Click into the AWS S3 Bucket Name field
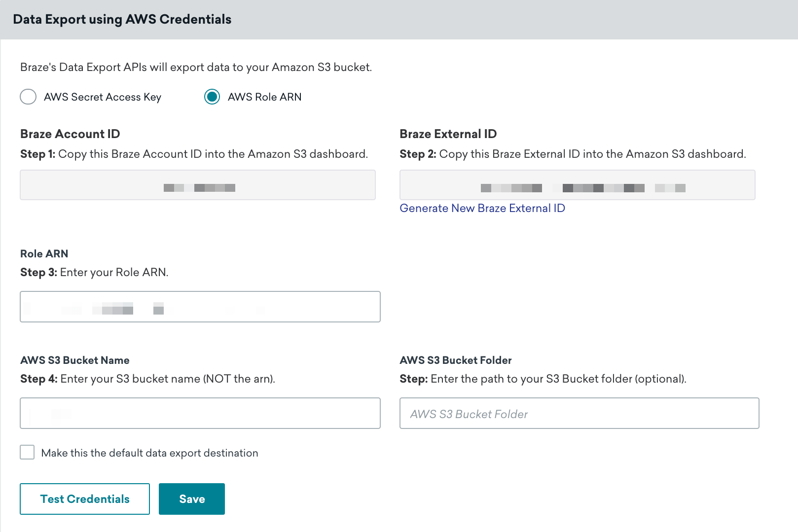 pos(200,413)
